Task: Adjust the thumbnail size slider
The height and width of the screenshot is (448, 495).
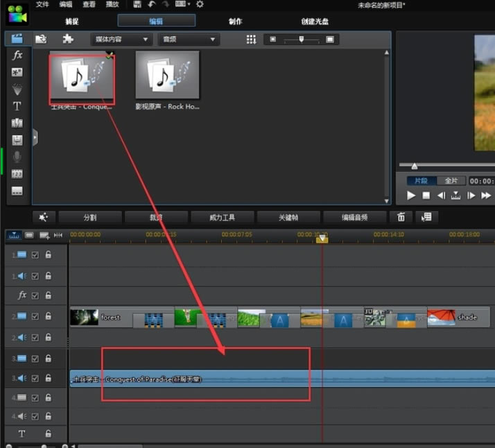Action: (301, 40)
